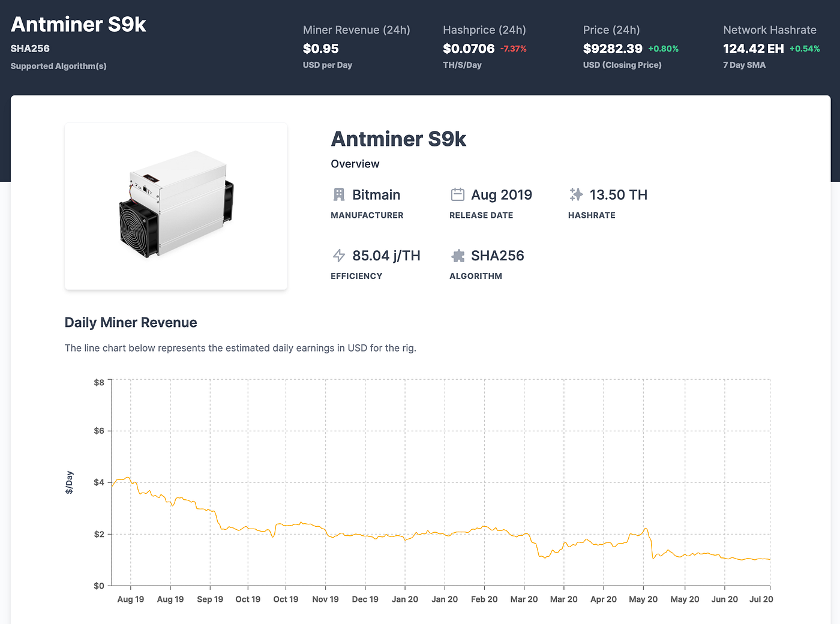Click the Network Hashrate label

pos(770,30)
